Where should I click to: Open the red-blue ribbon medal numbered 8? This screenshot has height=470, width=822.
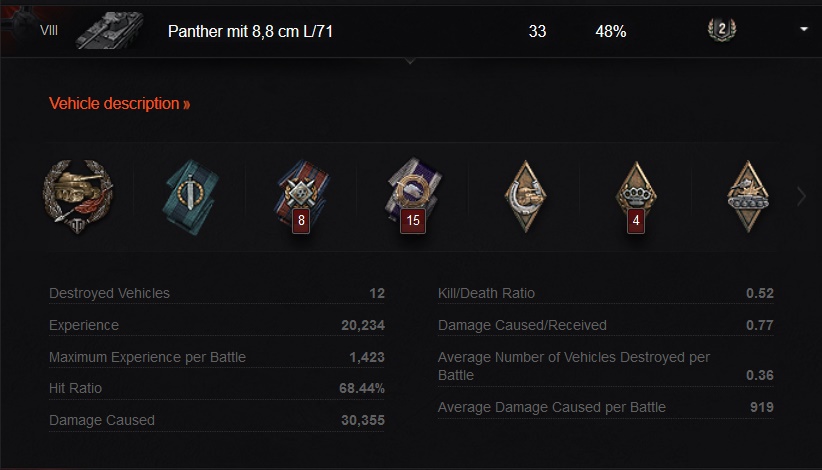(299, 195)
